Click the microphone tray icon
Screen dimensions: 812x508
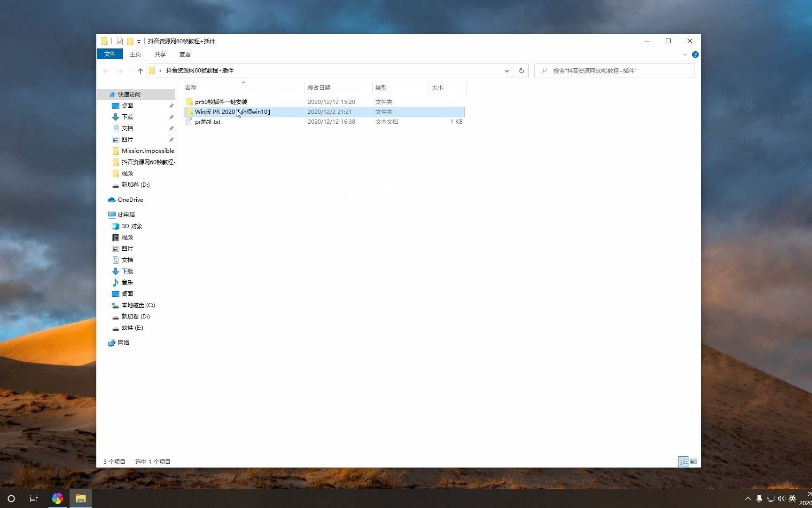759,499
